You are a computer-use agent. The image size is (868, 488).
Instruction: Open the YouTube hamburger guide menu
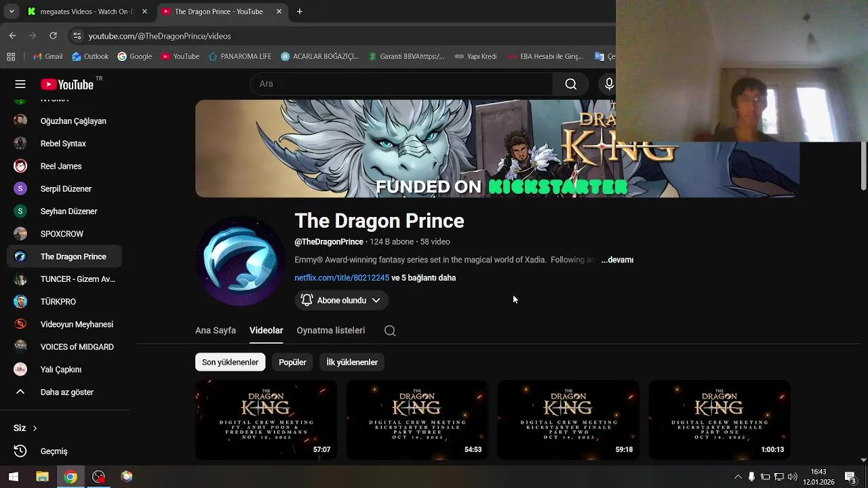(20, 84)
